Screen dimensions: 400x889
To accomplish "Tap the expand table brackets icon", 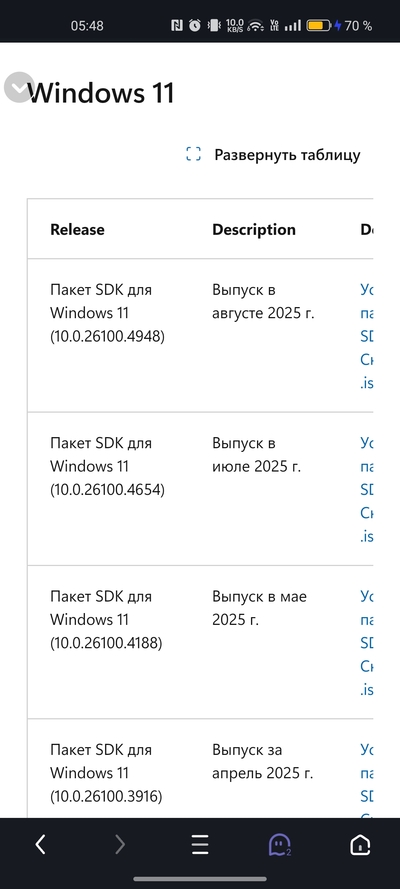I will (x=194, y=154).
